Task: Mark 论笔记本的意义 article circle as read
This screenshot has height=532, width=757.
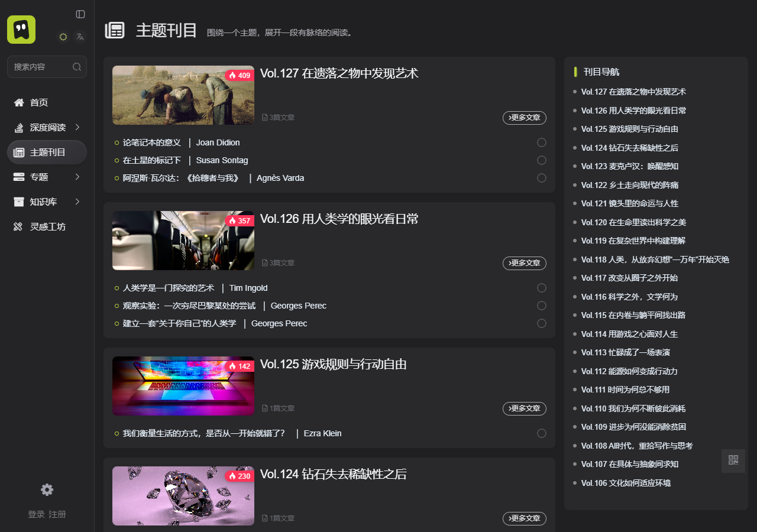Action: (542, 142)
